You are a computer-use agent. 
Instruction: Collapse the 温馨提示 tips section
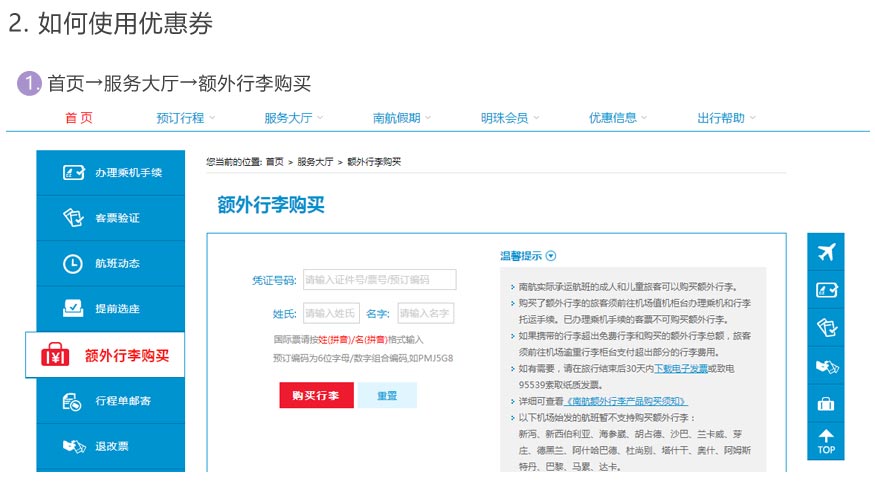pyautogui.click(x=551, y=256)
